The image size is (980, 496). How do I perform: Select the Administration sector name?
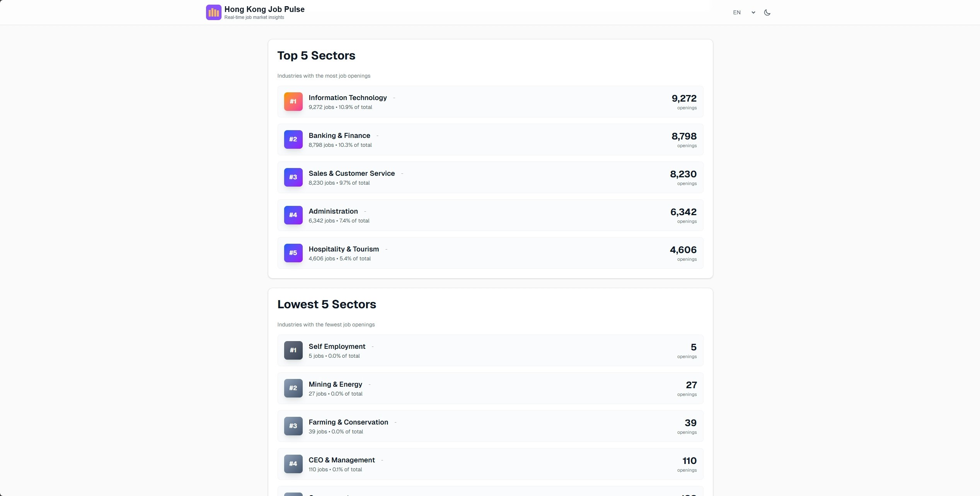[333, 211]
